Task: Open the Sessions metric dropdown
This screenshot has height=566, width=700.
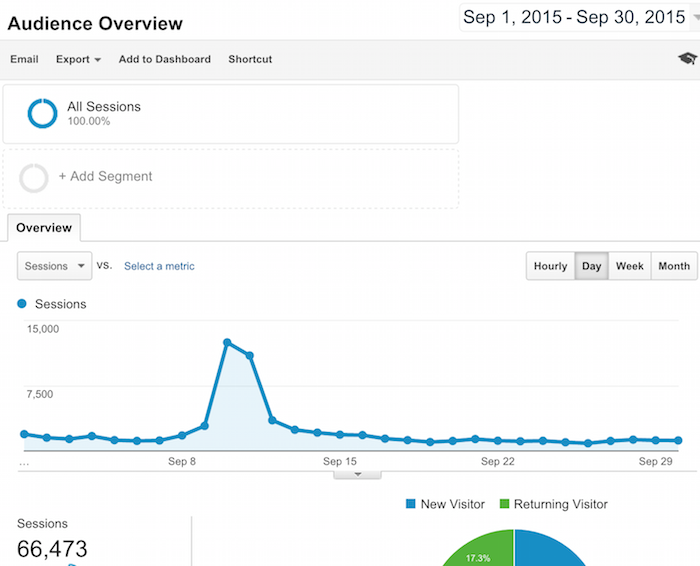Action: [x=54, y=266]
